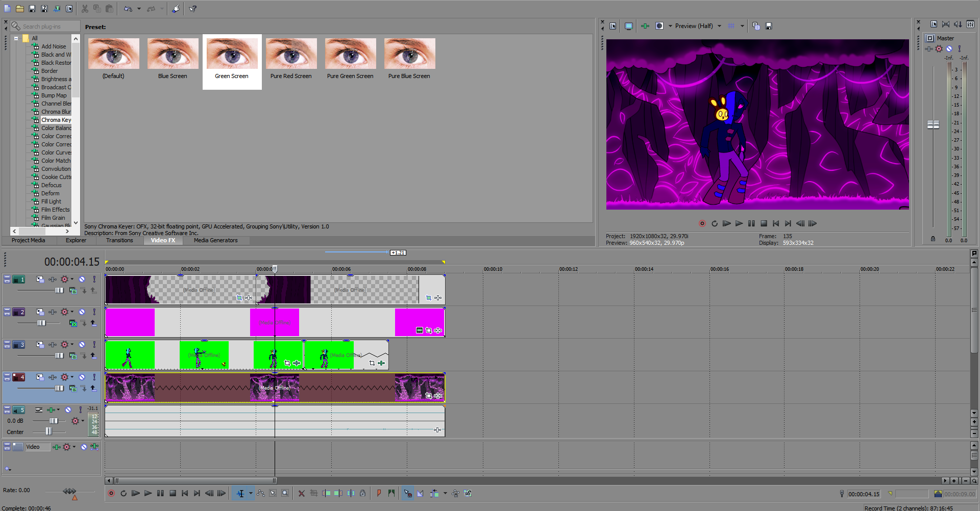Create a new project with New icon
The image size is (980, 511).
pyautogui.click(x=8, y=9)
